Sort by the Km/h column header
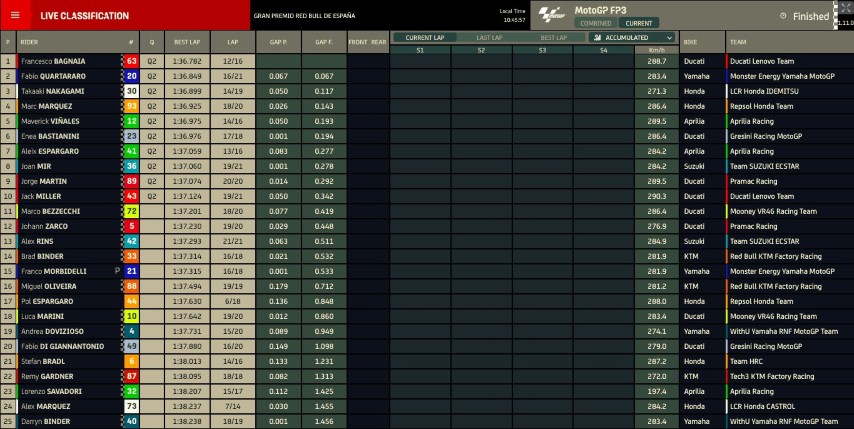 coord(656,49)
